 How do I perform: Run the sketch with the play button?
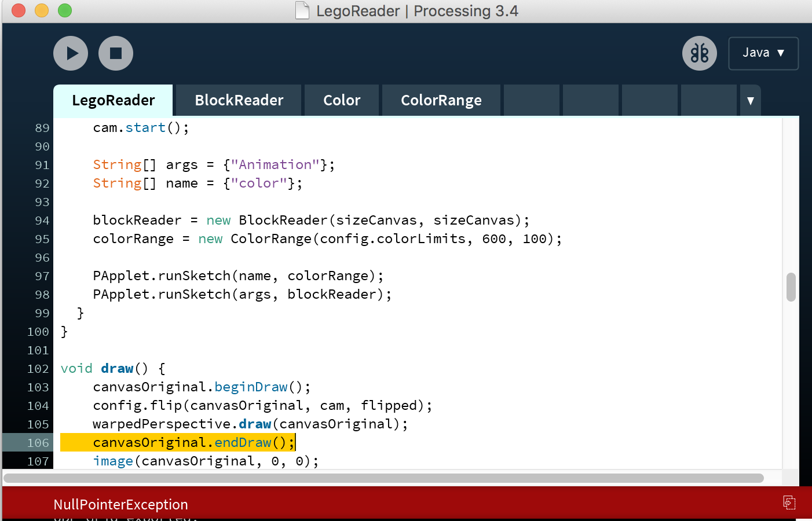[71, 53]
